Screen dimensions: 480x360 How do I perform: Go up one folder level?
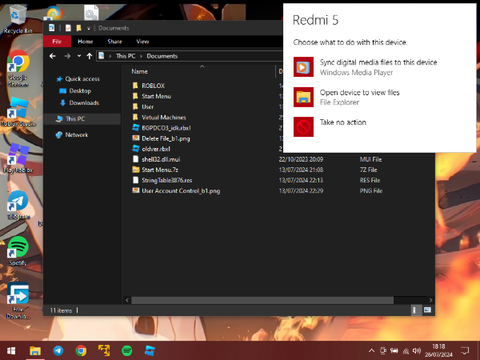(89, 56)
